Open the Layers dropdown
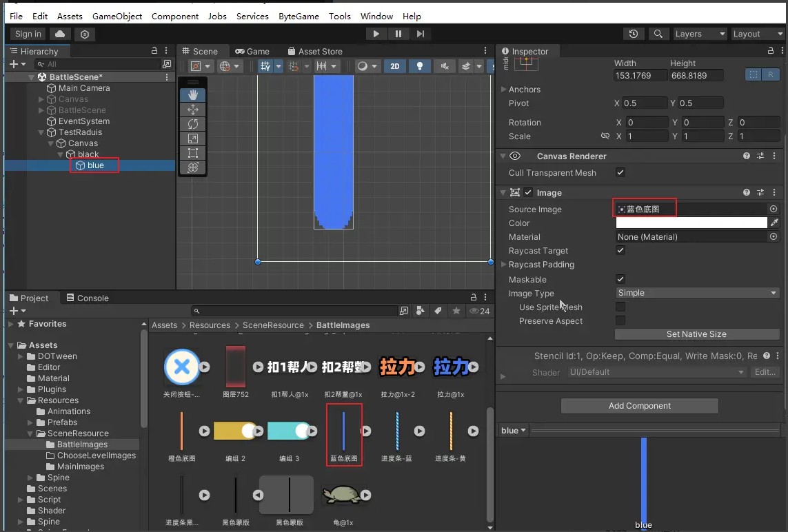Viewport: 788px width, 532px height. (699, 34)
